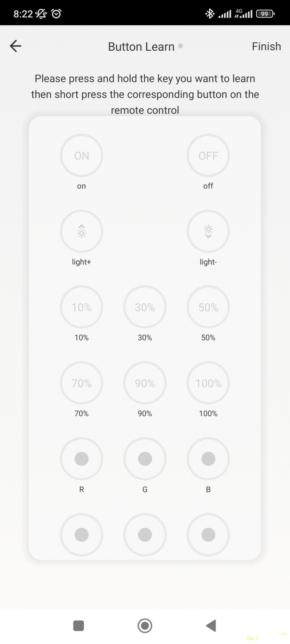Select the 90% brightness button
290x644 pixels.
[x=145, y=383]
